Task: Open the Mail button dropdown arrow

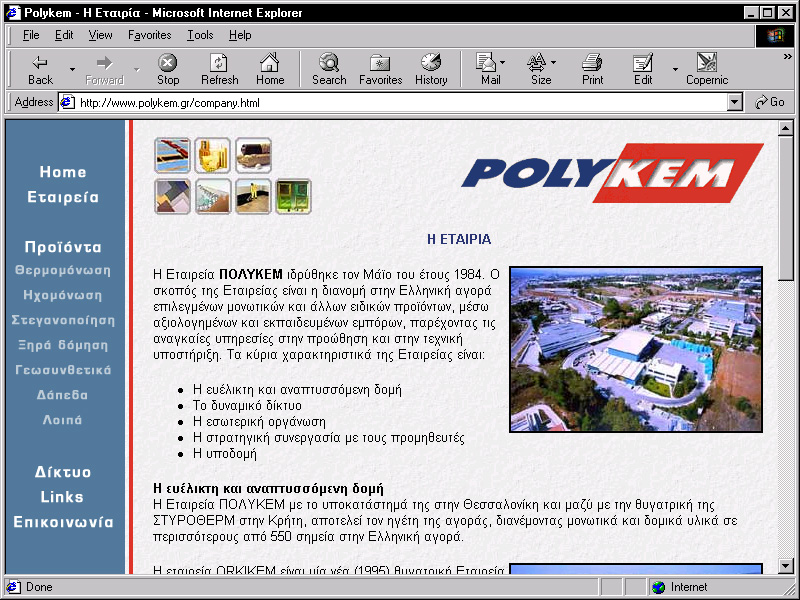Action: [503, 63]
